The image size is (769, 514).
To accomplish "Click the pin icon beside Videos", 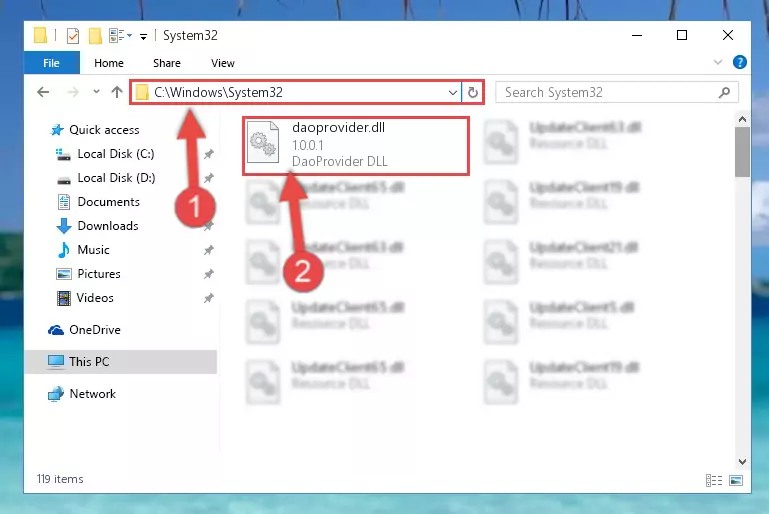I will click(x=208, y=298).
